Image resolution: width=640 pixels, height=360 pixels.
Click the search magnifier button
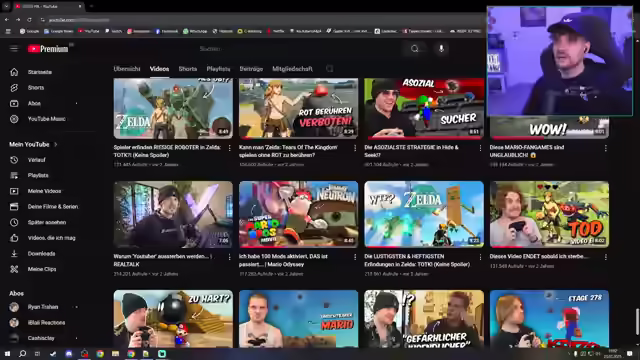coord(415,49)
